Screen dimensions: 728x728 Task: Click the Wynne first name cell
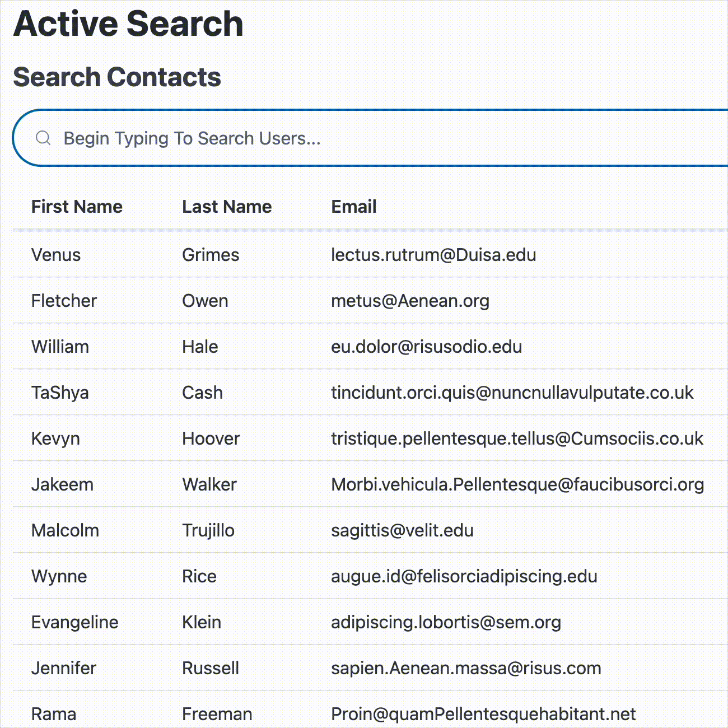(x=59, y=576)
